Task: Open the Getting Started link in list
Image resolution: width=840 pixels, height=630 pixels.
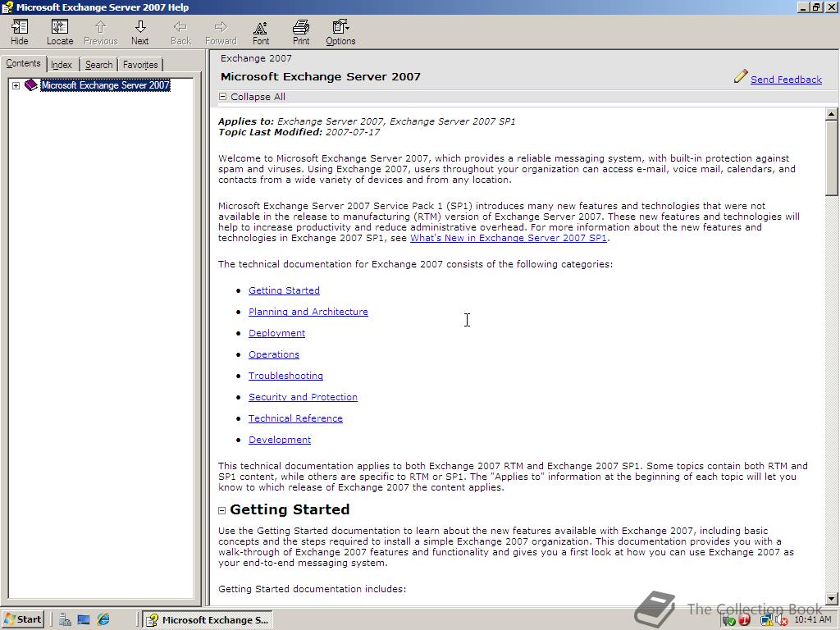Action: pos(284,290)
